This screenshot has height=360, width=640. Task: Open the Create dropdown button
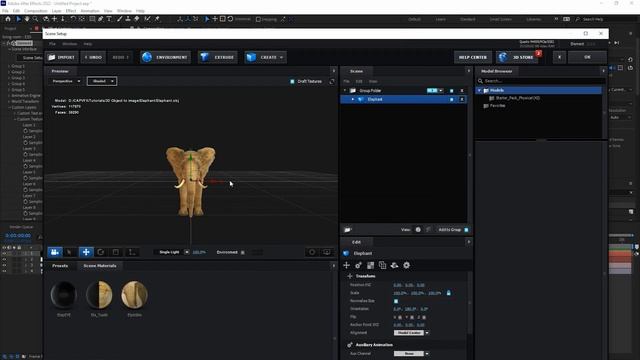pos(265,57)
